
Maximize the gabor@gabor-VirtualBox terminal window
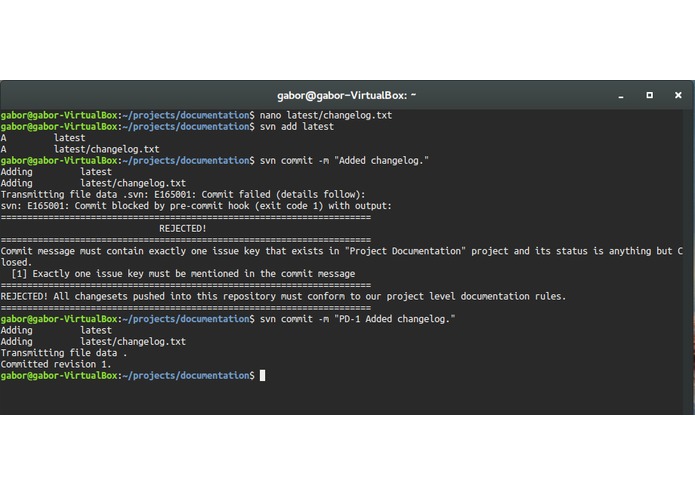tap(649, 95)
